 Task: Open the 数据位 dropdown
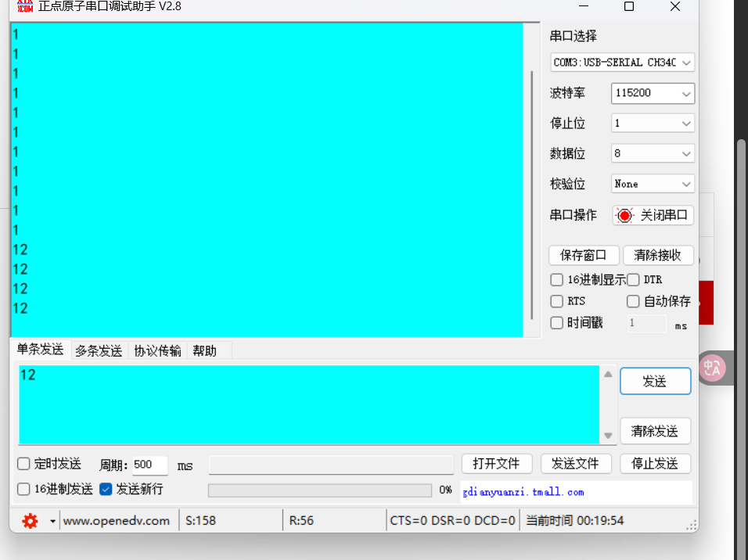(653, 153)
